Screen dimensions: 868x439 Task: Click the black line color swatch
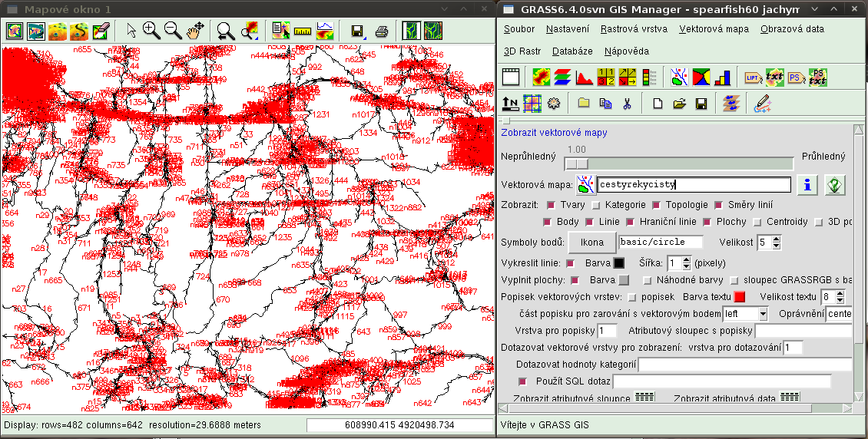pos(619,263)
